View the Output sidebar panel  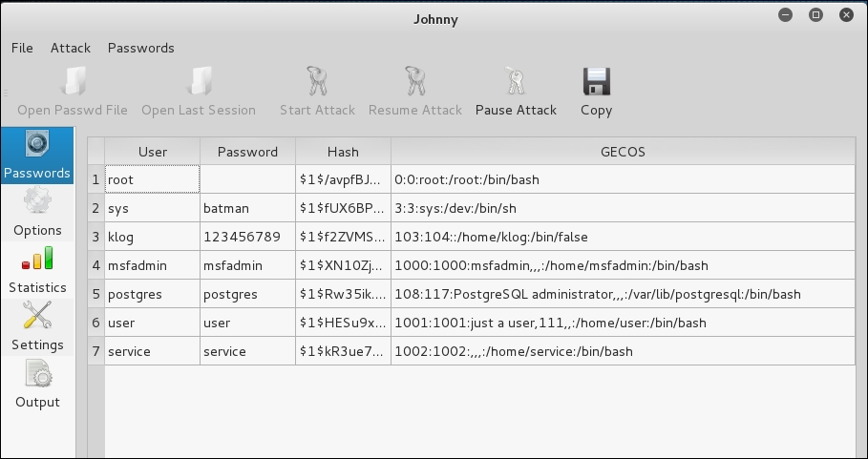(37, 385)
